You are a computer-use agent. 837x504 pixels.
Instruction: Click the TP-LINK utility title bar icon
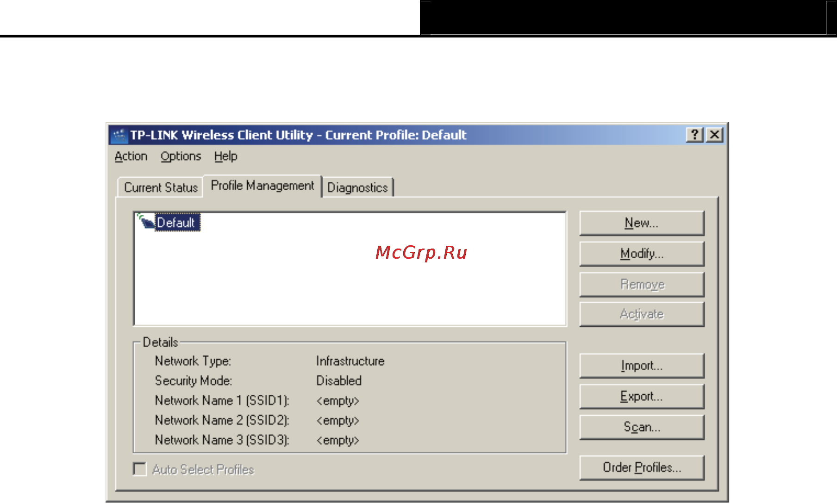click(120, 135)
